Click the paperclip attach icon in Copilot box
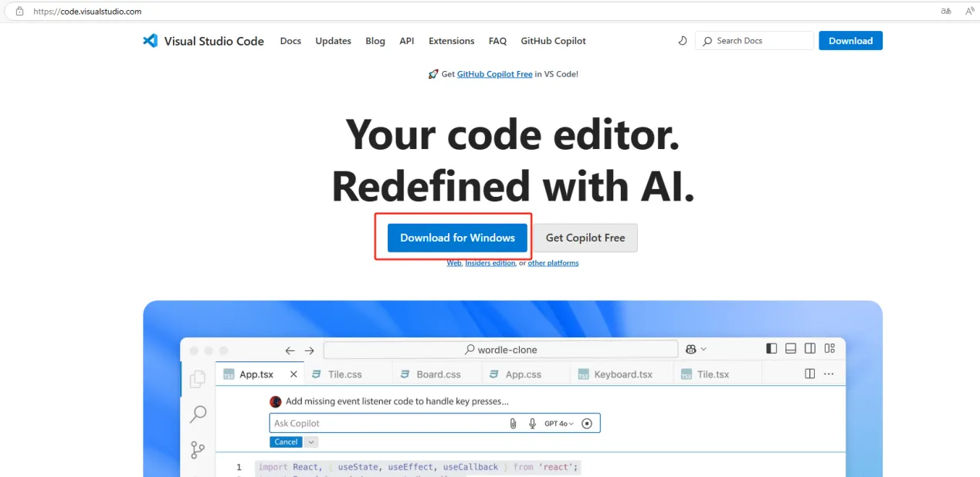The width and height of the screenshot is (980, 477). pyautogui.click(x=513, y=423)
